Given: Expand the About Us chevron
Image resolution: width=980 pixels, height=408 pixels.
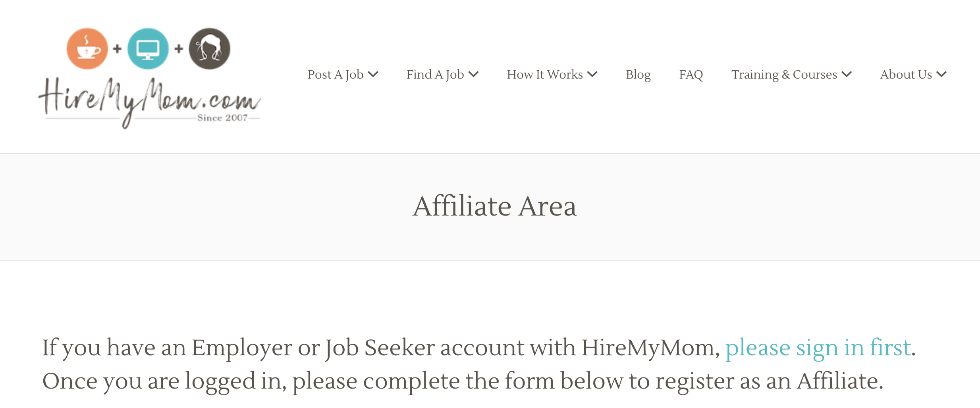Looking at the screenshot, I should (941, 74).
